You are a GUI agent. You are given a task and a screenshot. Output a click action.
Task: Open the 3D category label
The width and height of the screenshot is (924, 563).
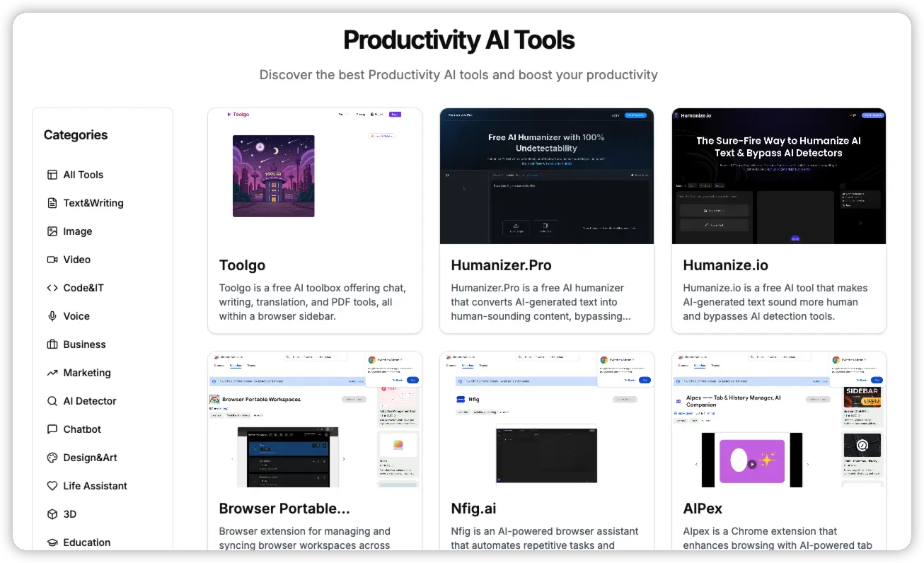(x=70, y=514)
